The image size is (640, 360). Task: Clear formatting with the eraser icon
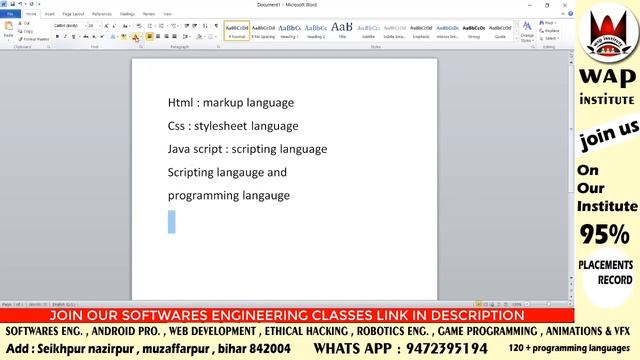pos(139,26)
